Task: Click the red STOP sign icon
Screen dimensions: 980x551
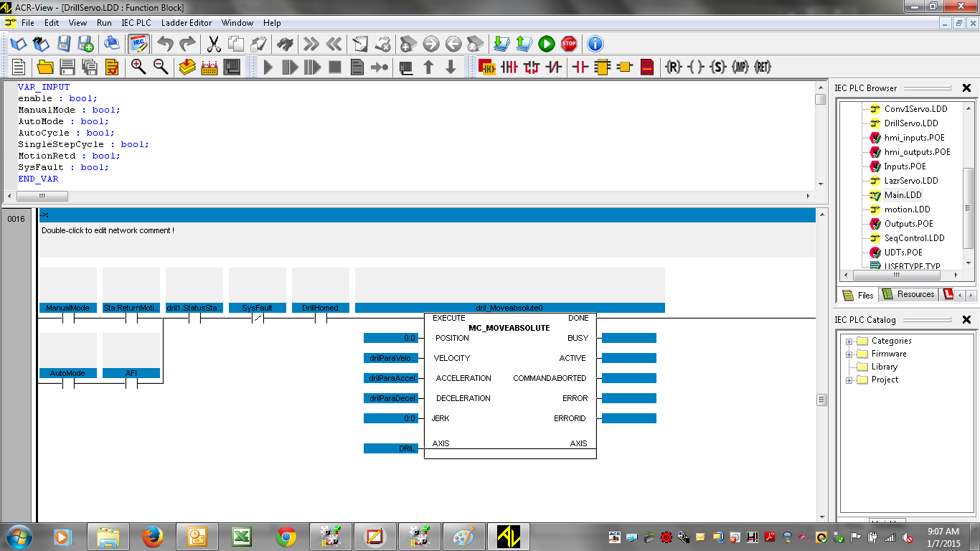Action: point(569,44)
